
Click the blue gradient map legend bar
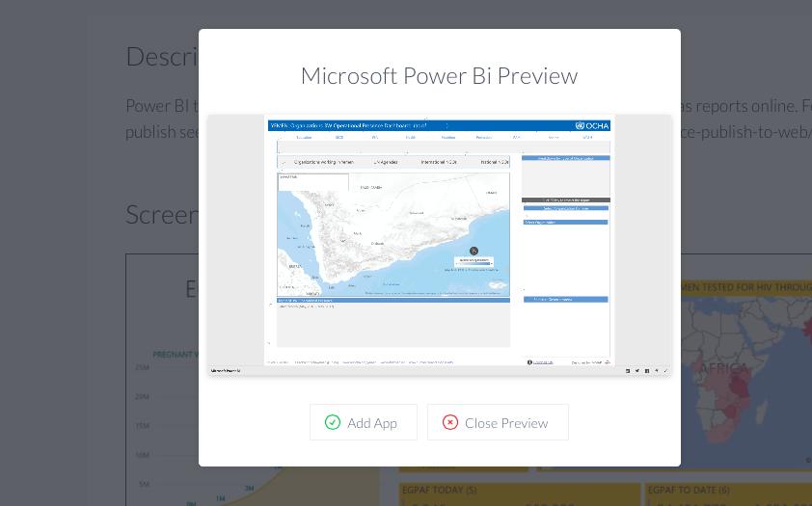pyautogui.click(x=474, y=263)
